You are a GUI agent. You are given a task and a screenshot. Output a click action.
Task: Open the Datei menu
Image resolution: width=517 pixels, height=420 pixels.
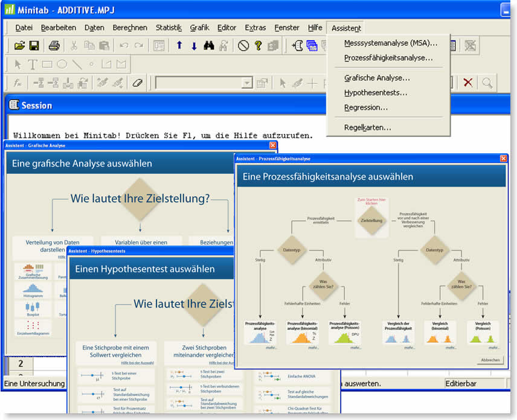(24, 28)
